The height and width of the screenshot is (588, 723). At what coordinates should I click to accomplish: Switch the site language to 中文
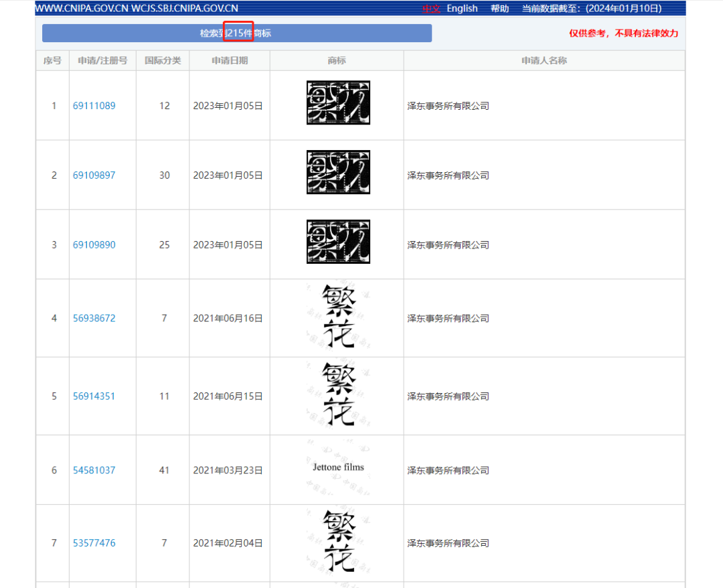[432, 9]
